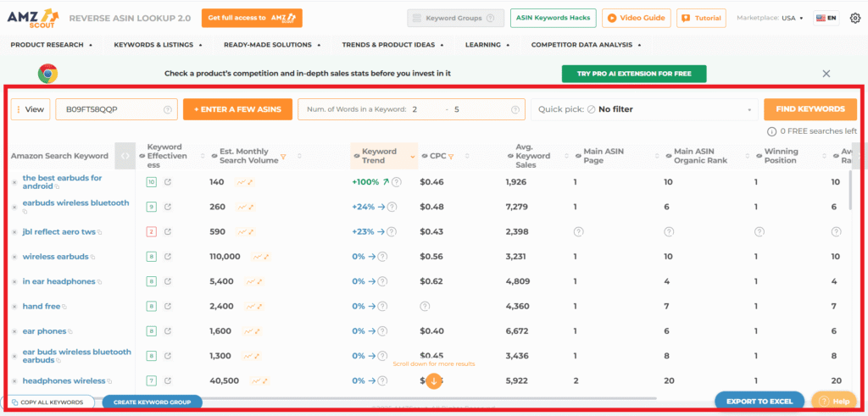The height and width of the screenshot is (416, 868).
Task: Open help icon in Num. of Words field
Action: (x=515, y=109)
